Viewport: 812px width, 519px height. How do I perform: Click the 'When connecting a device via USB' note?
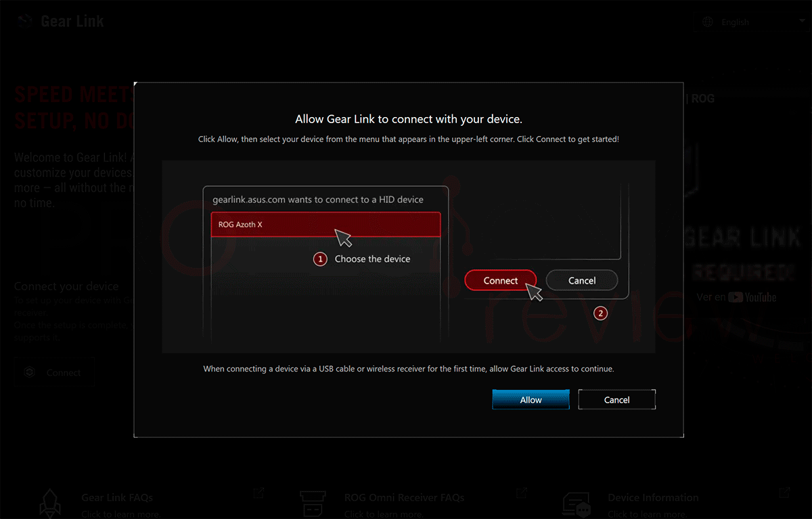[409, 369]
